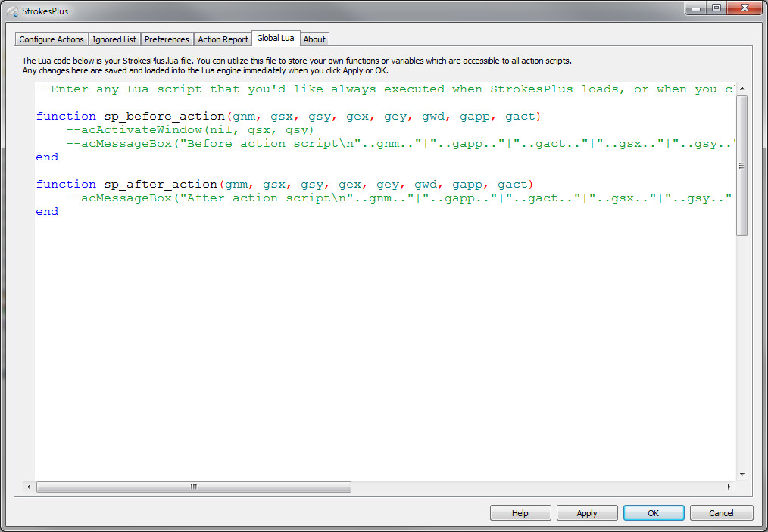768x532 pixels.
Task: Click the sp_before_action function name
Action: click(164, 117)
